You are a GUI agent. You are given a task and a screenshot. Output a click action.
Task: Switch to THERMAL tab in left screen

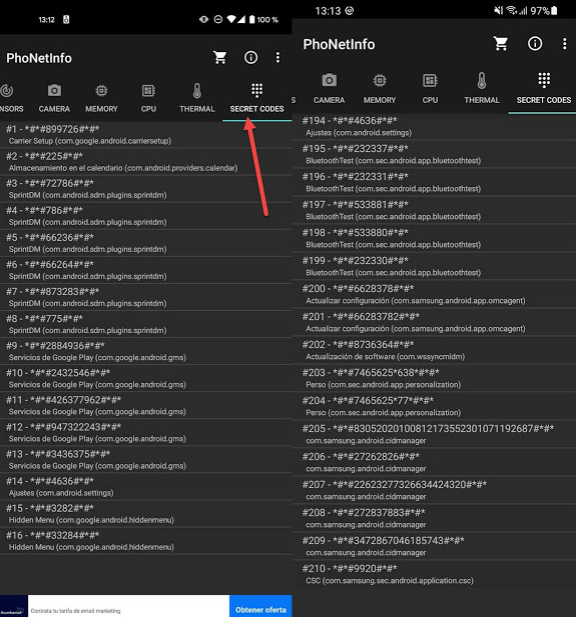(x=197, y=99)
